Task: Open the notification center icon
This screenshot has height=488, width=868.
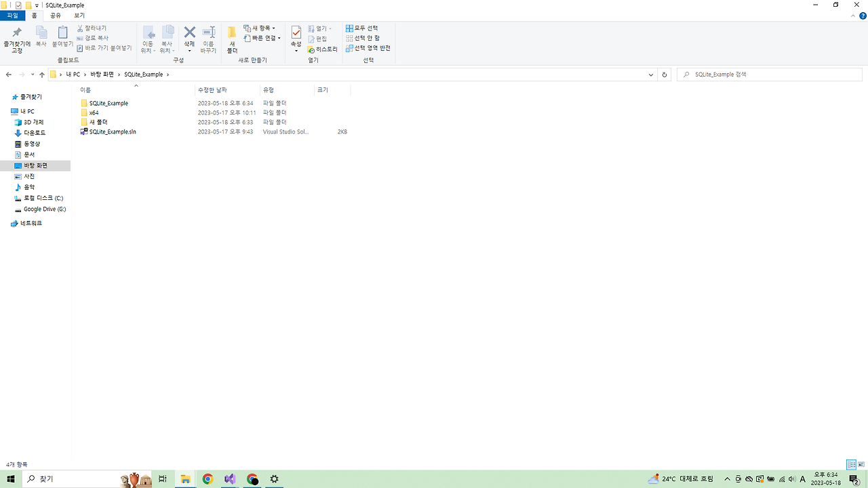Action: pos(854,479)
